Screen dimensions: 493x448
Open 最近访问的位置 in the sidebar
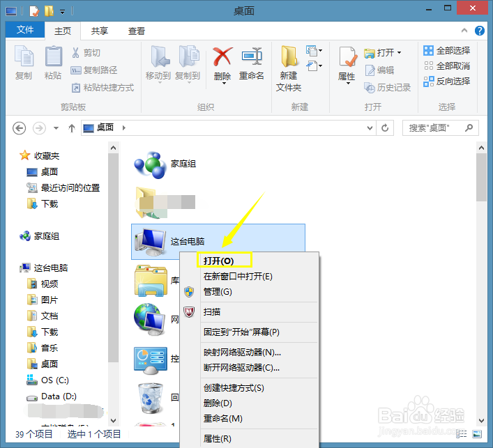click(63, 188)
